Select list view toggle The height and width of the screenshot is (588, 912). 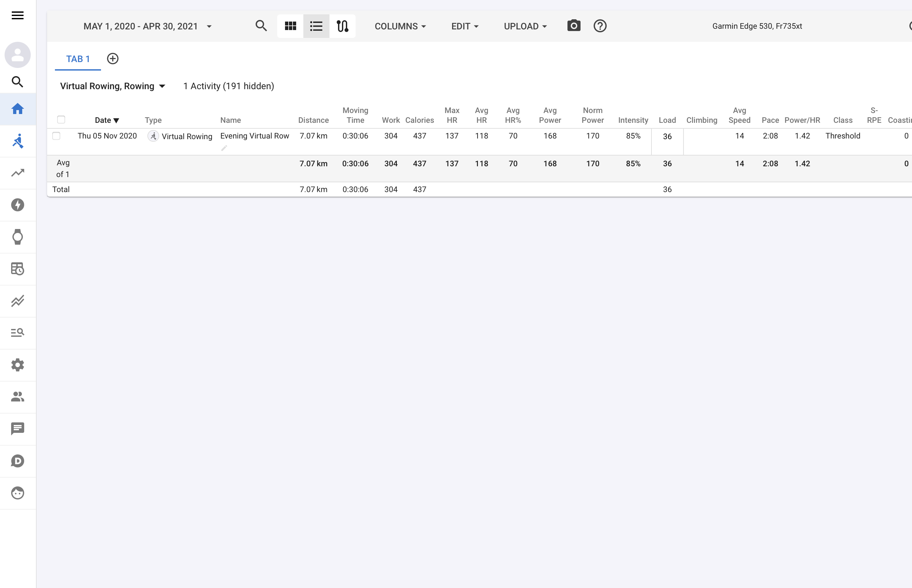316,26
